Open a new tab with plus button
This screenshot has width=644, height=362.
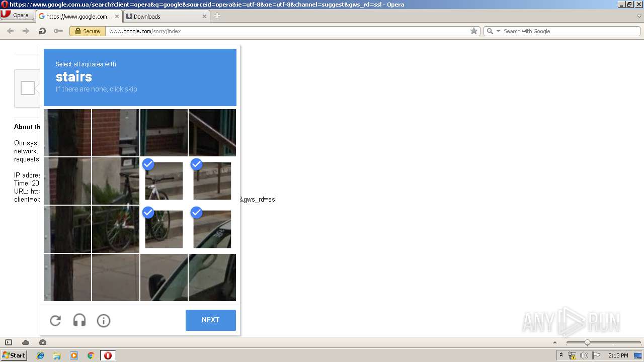[x=217, y=16]
